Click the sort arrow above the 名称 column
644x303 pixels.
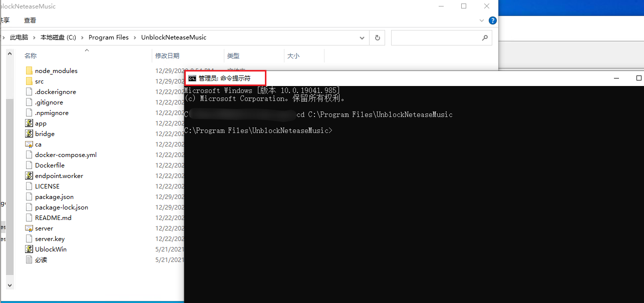(86, 50)
